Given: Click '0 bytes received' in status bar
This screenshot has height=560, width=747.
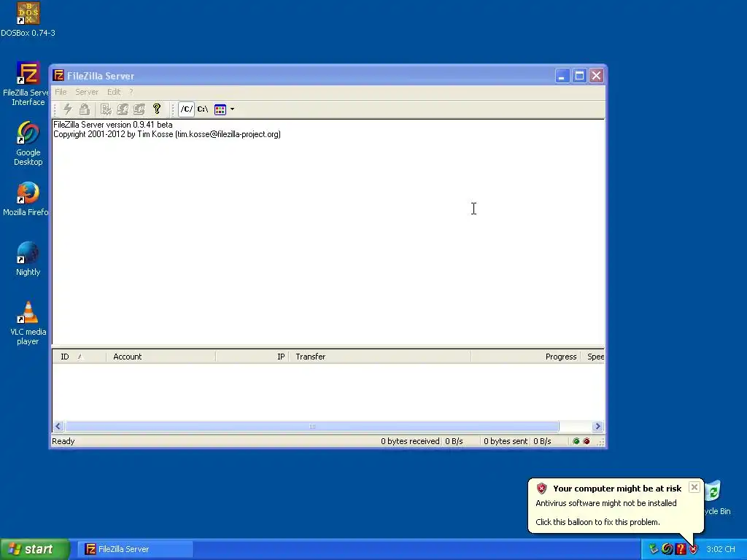Looking at the screenshot, I should click(x=410, y=441).
